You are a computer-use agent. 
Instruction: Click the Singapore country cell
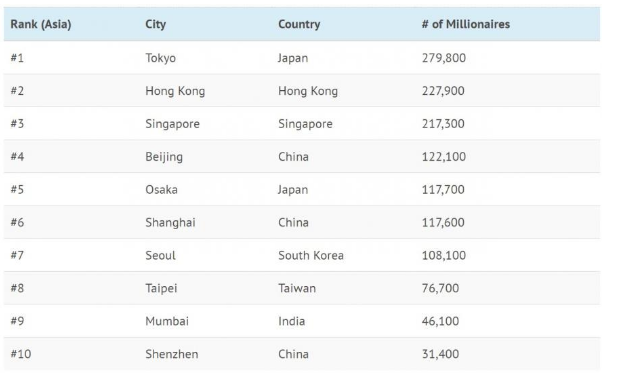coord(305,124)
